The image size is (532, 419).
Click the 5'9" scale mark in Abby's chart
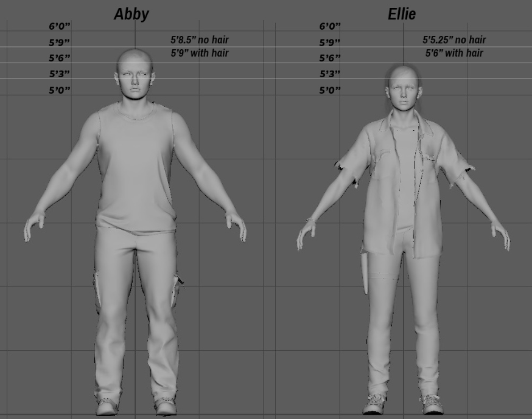[60, 43]
